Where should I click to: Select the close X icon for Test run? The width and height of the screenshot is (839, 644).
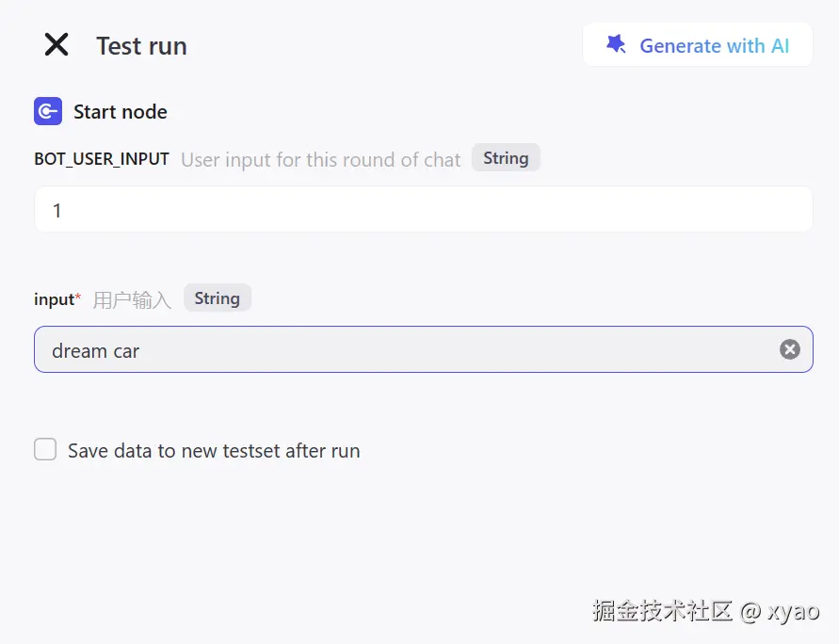click(x=56, y=43)
